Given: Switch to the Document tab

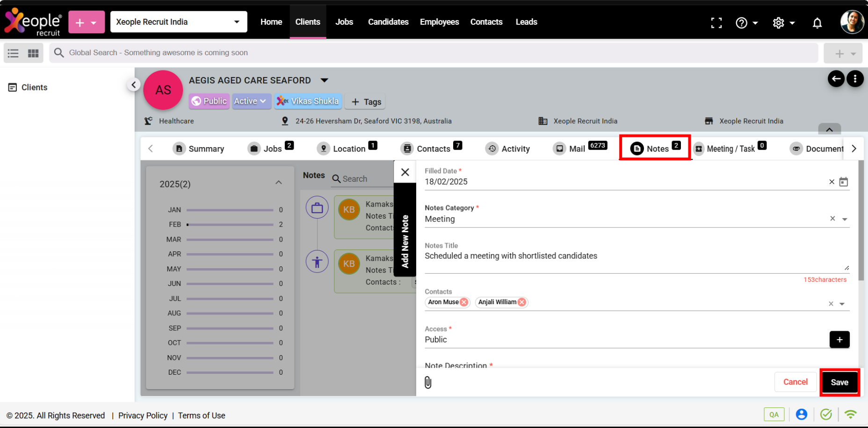Looking at the screenshot, I should 817,149.
